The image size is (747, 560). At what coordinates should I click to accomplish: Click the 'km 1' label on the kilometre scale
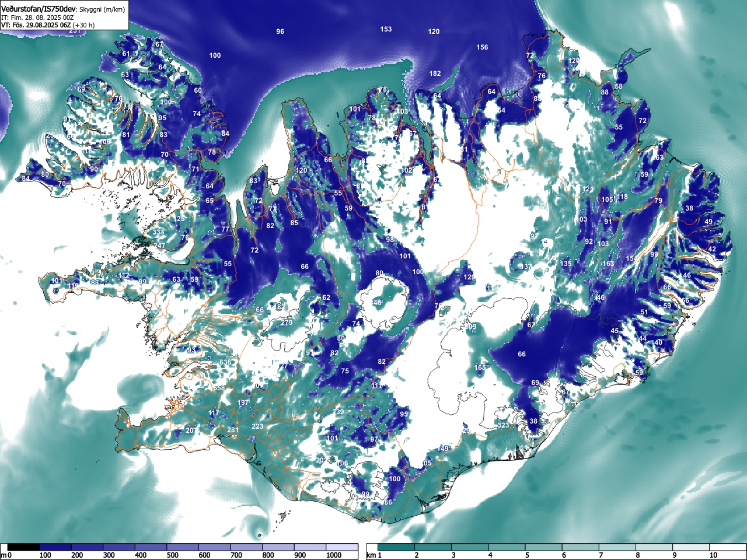(374, 555)
